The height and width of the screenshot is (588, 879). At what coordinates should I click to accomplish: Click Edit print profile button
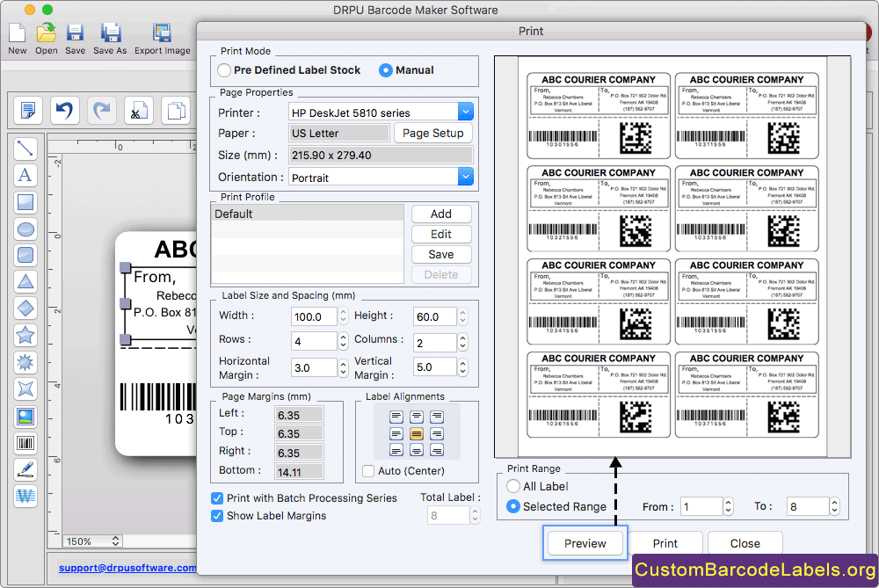(441, 235)
